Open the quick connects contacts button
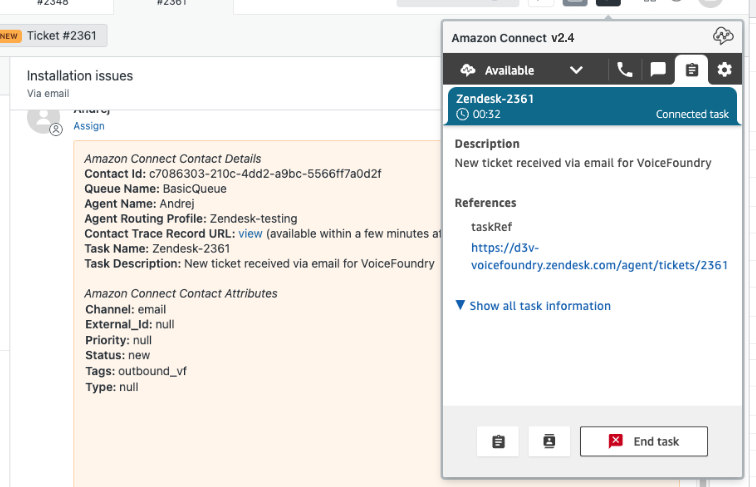The image size is (756, 487). (x=549, y=441)
